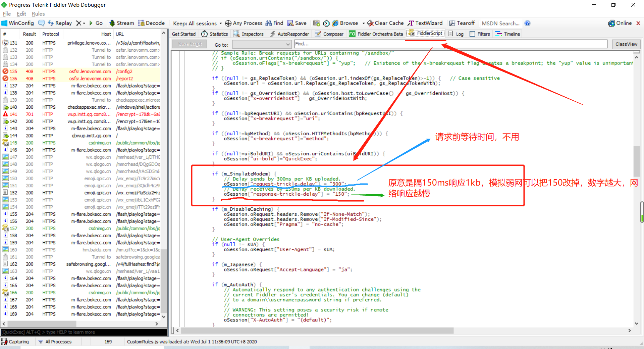Select session 135 osfsr.lenovomm.com /config2

81,71
